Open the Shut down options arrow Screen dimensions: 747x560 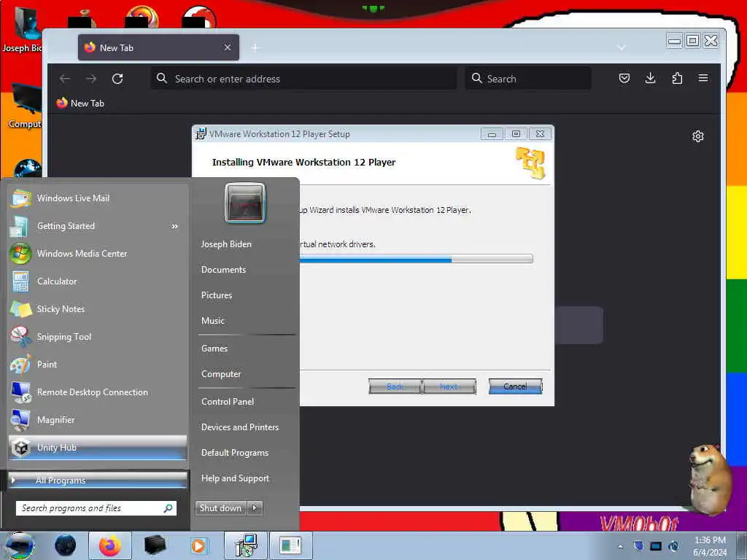click(255, 508)
